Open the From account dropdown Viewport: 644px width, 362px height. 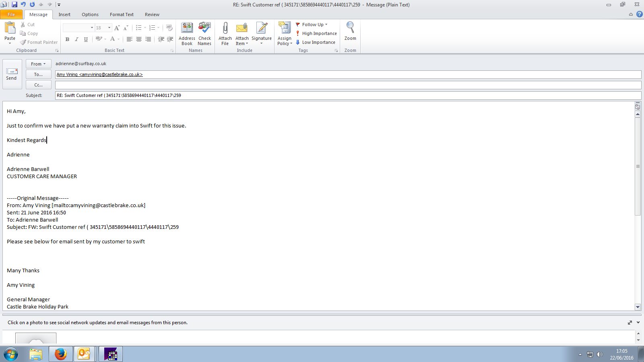pyautogui.click(x=39, y=64)
